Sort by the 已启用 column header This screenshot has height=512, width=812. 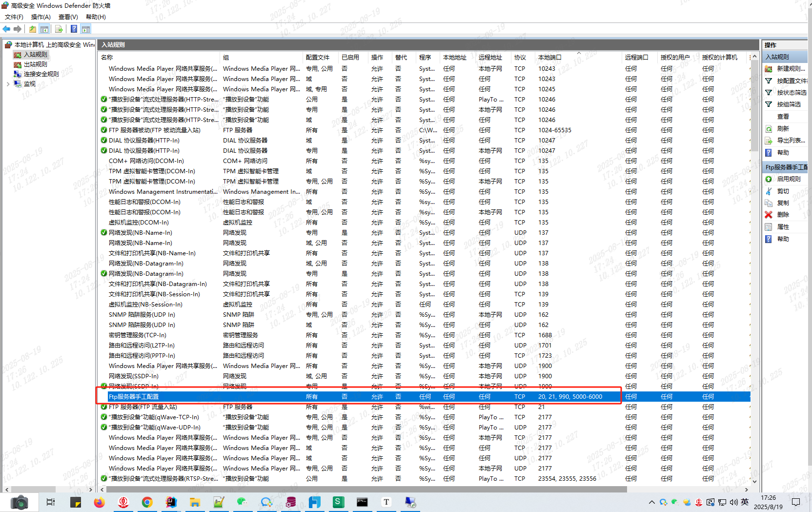tap(353, 58)
